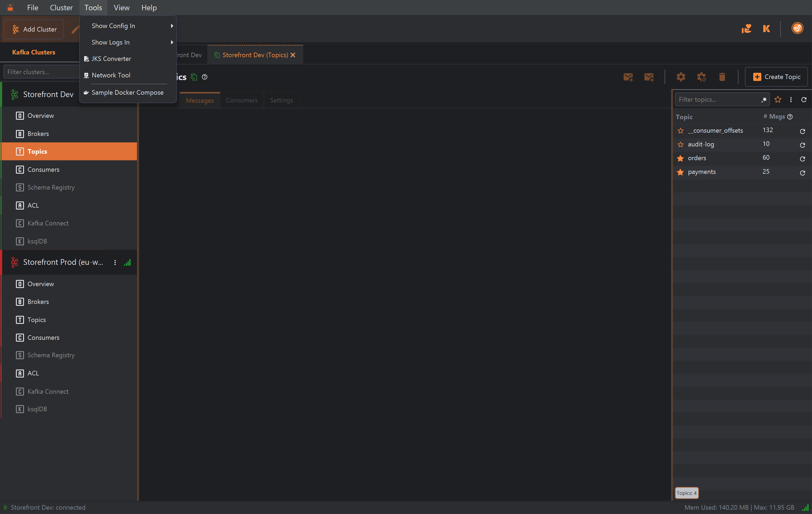
Task: Click the status bar signal strength icon
Action: pos(805,507)
